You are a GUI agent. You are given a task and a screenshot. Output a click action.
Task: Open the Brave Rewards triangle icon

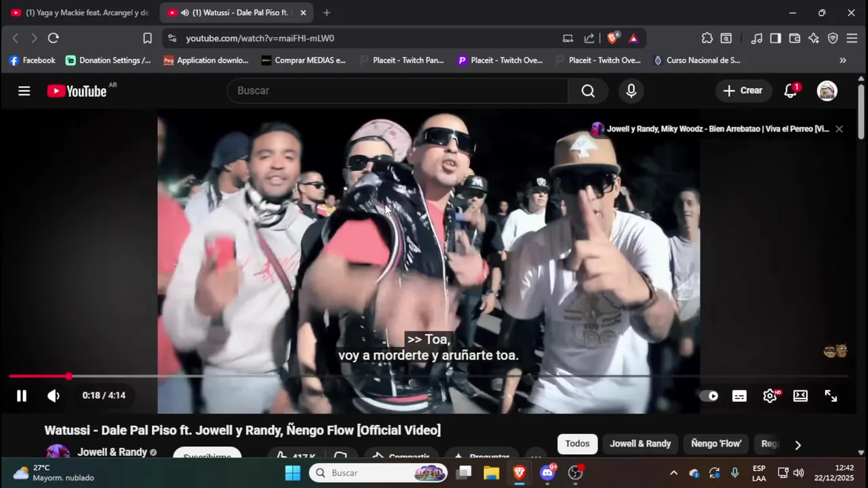[633, 39]
